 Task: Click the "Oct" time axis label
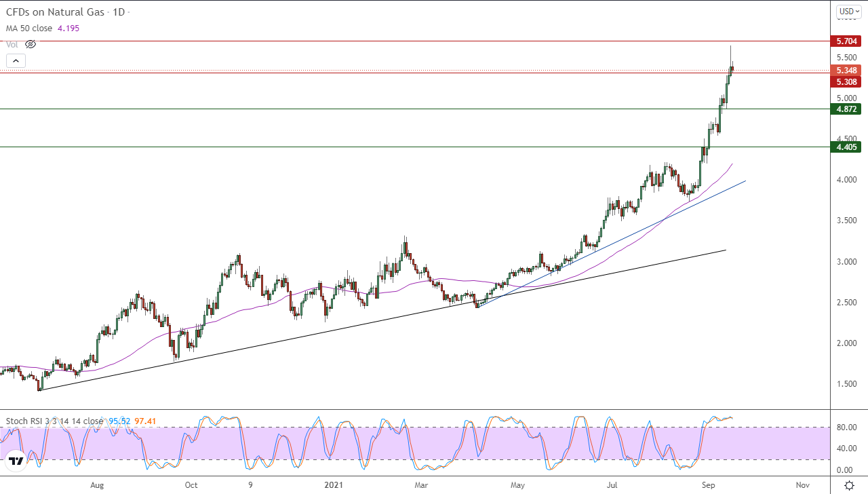point(191,485)
